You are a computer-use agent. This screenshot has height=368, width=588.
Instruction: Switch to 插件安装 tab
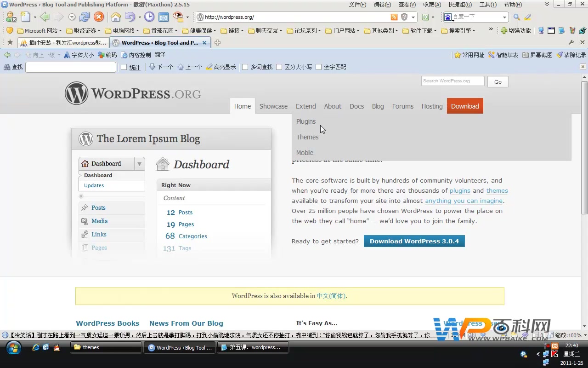[x=64, y=42]
